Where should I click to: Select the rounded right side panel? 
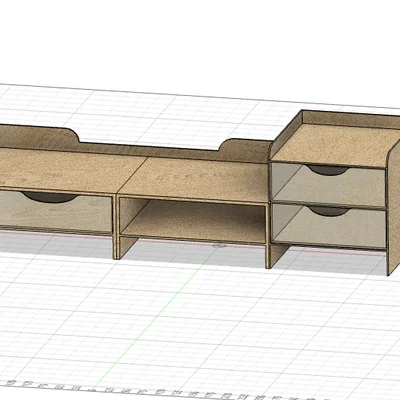pos(393,208)
